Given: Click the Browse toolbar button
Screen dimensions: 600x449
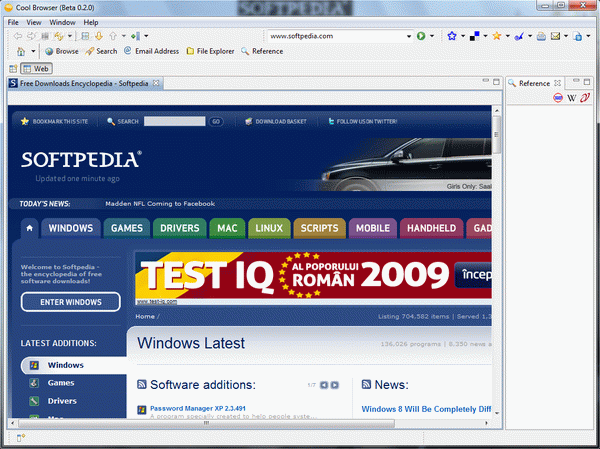Looking at the screenshot, I should [62, 51].
